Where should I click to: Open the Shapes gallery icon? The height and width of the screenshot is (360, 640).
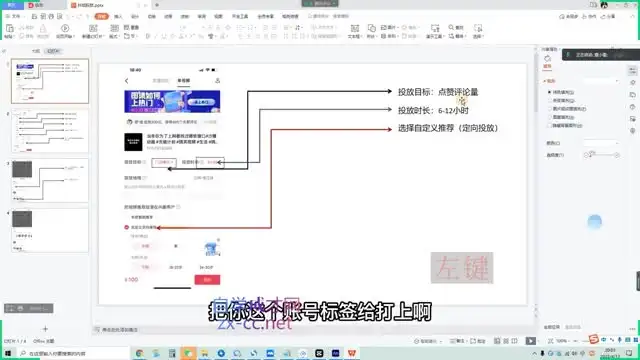(x=371, y=28)
